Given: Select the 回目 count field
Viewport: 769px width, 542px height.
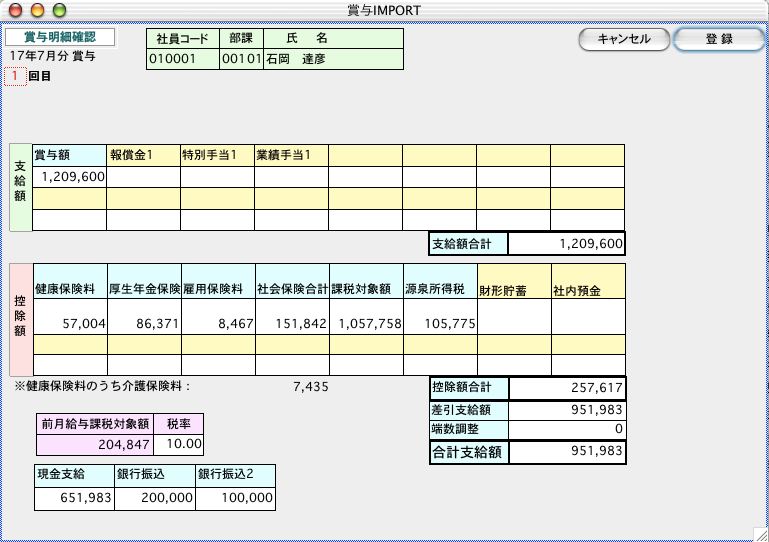Looking at the screenshot, I should coord(15,76).
